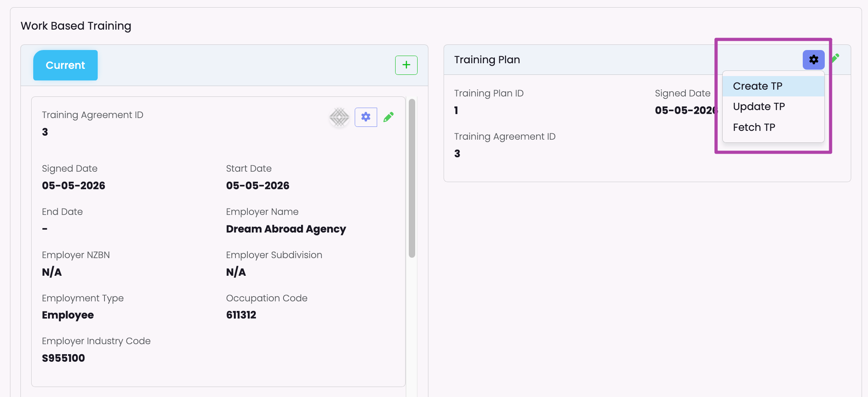This screenshot has height=397, width=868.
Task: Click the Employment Type Employee value
Action: coord(68,315)
